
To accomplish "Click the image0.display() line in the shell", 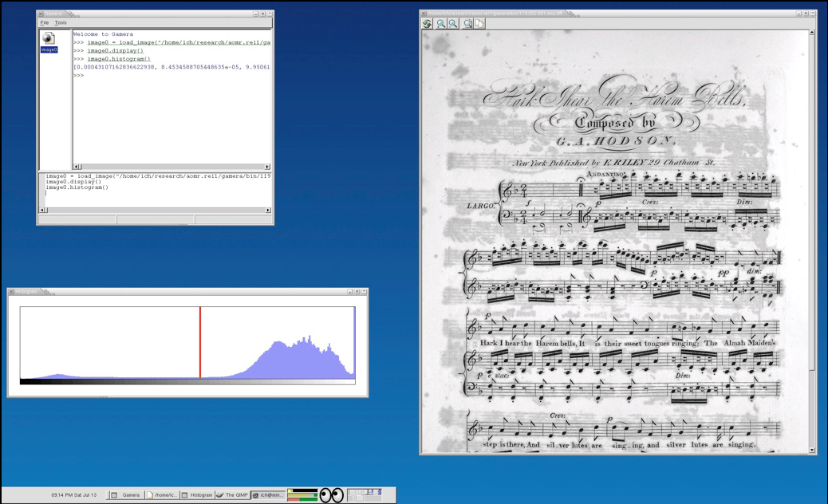I will (115, 51).
